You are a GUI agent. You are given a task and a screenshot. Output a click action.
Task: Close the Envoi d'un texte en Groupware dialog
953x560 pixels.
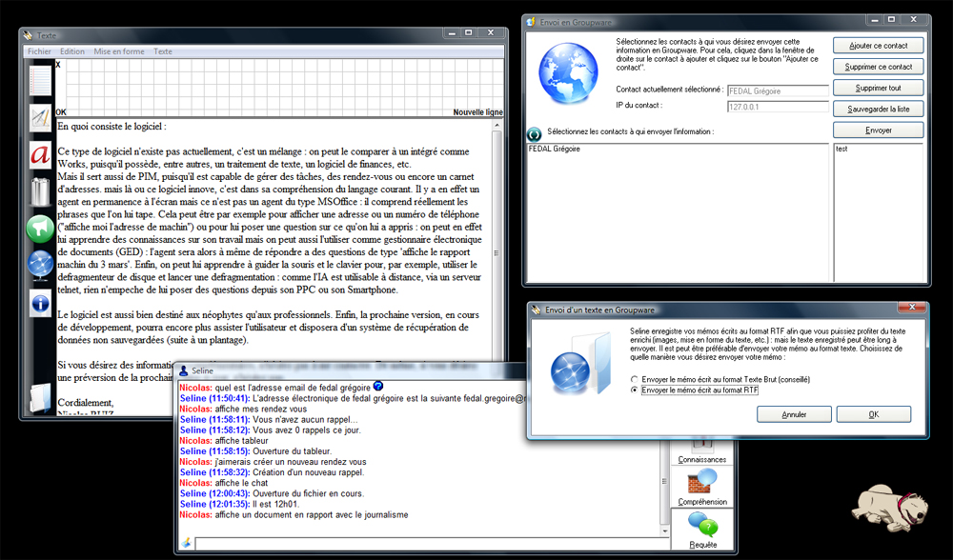(x=912, y=308)
